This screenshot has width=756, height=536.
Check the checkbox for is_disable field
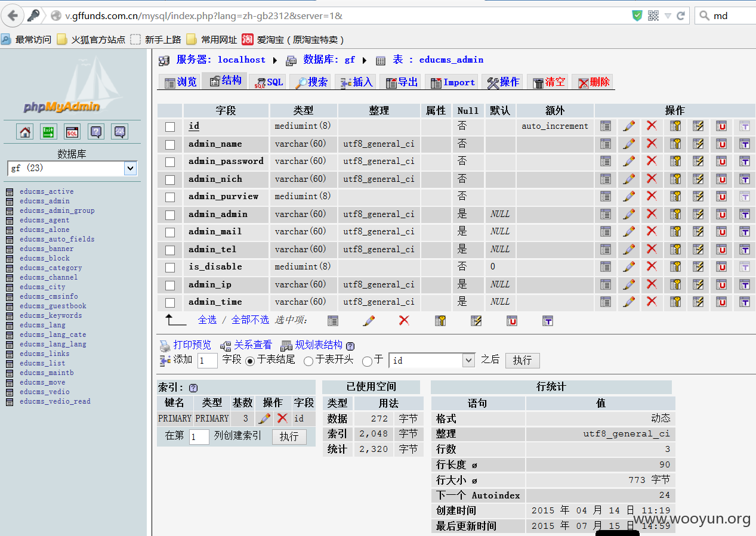click(170, 267)
